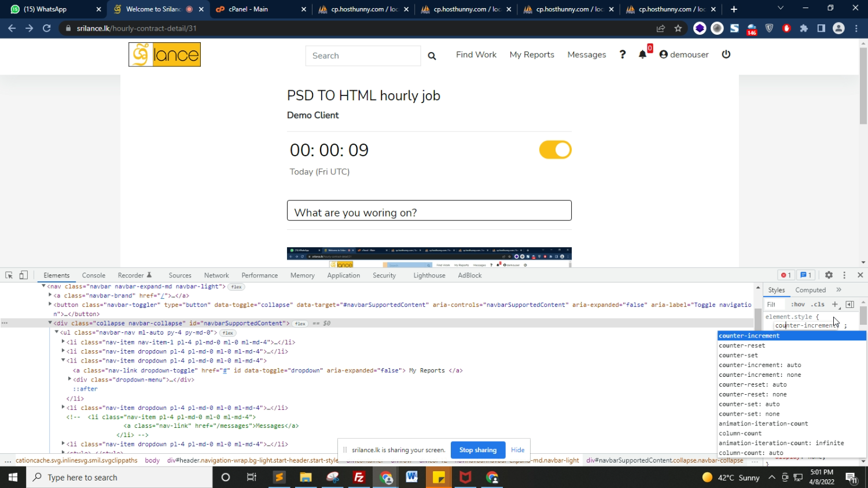Screen dimensions: 868x488
Task: Select the inspect element picker icon
Action: [9, 276]
